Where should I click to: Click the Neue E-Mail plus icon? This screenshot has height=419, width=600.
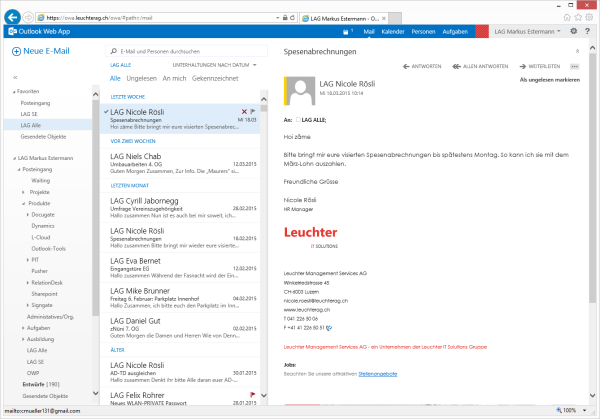pyautogui.click(x=16, y=51)
